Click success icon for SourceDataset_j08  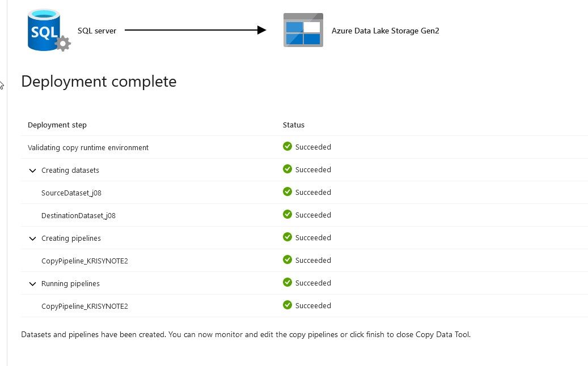(x=287, y=191)
